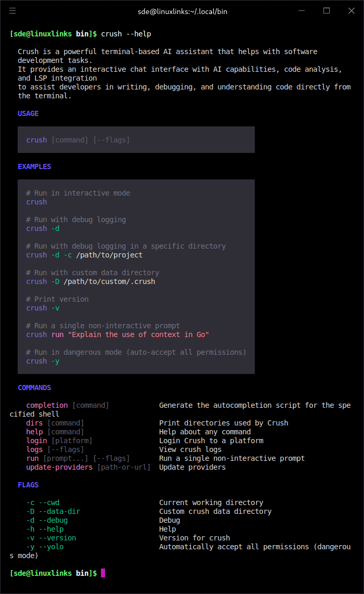The image size is (364, 594).
Task: Close the terminal window
Action: tap(351, 10)
